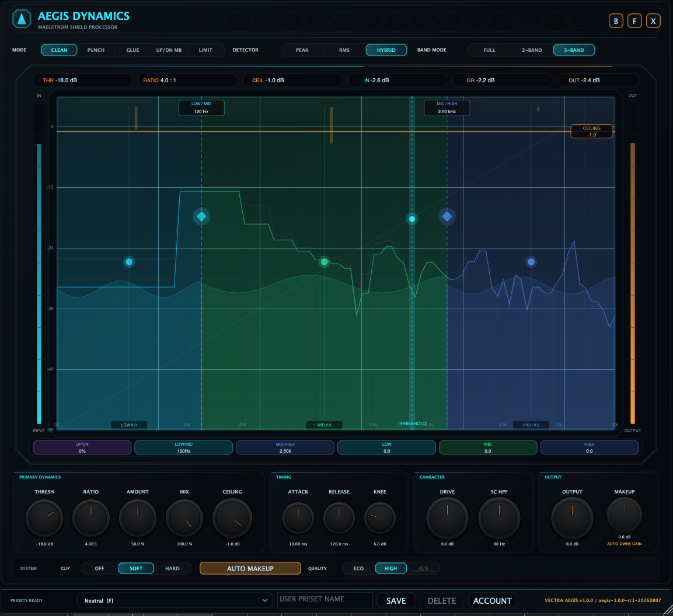Click the MID/HIGH 2.50 kHz crossover label
The image size is (673, 616).
pyautogui.click(x=447, y=108)
